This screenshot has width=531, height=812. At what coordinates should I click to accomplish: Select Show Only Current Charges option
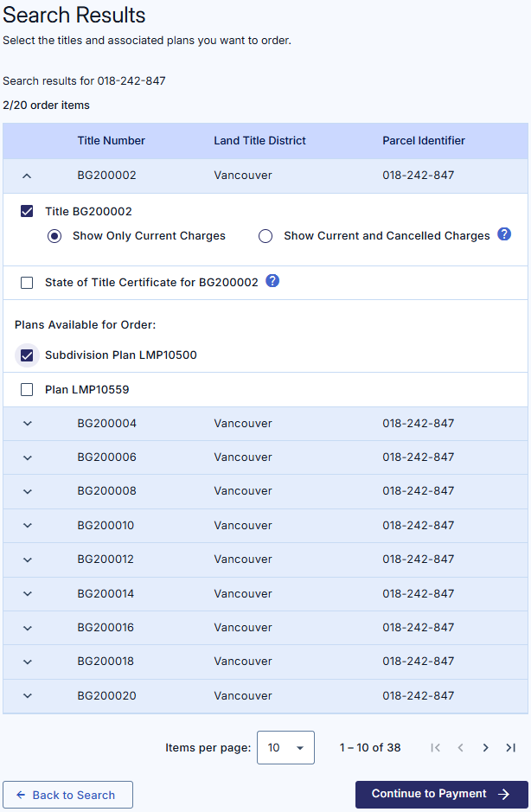54,236
